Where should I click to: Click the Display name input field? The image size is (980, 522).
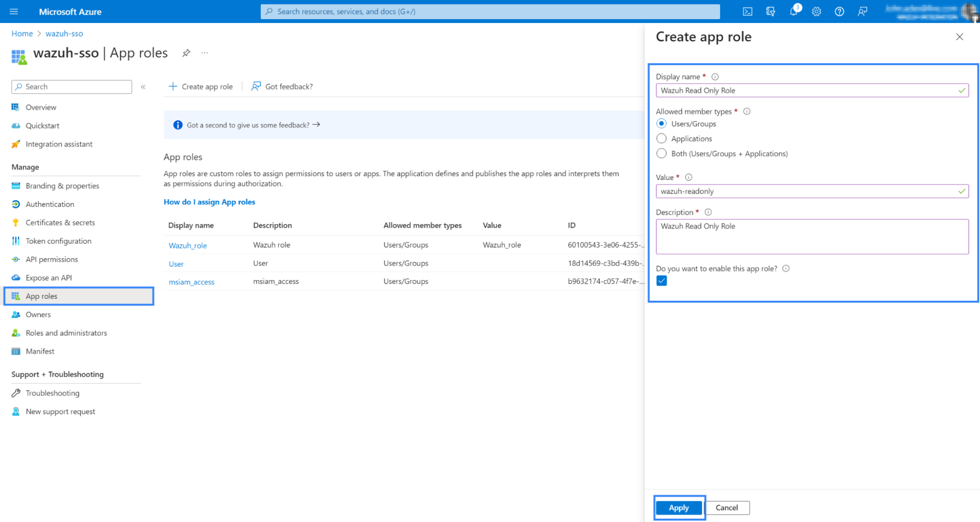812,90
